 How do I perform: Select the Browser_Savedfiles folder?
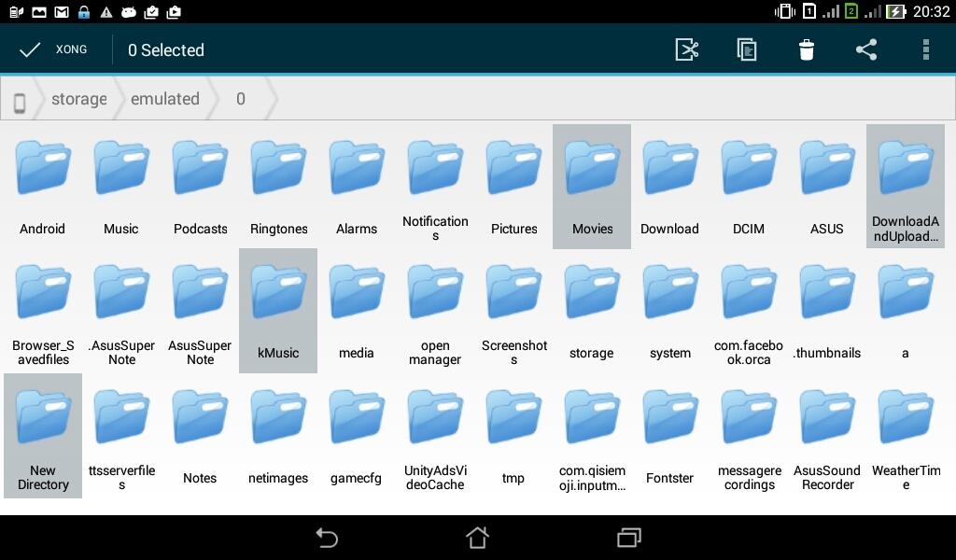(43, 311)
